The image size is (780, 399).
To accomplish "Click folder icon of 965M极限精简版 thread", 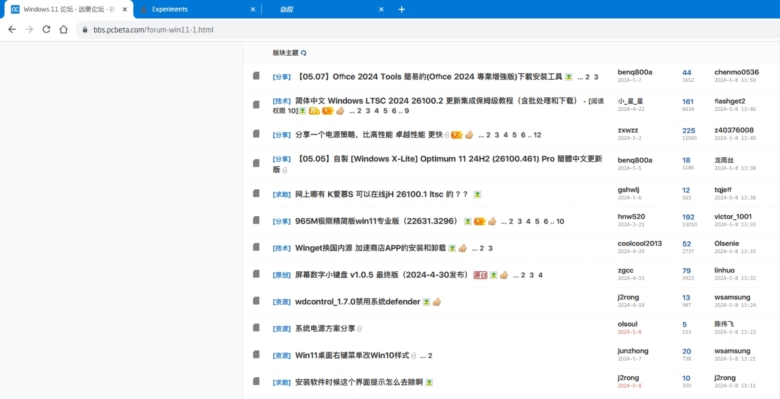I will tap(256, 220).
